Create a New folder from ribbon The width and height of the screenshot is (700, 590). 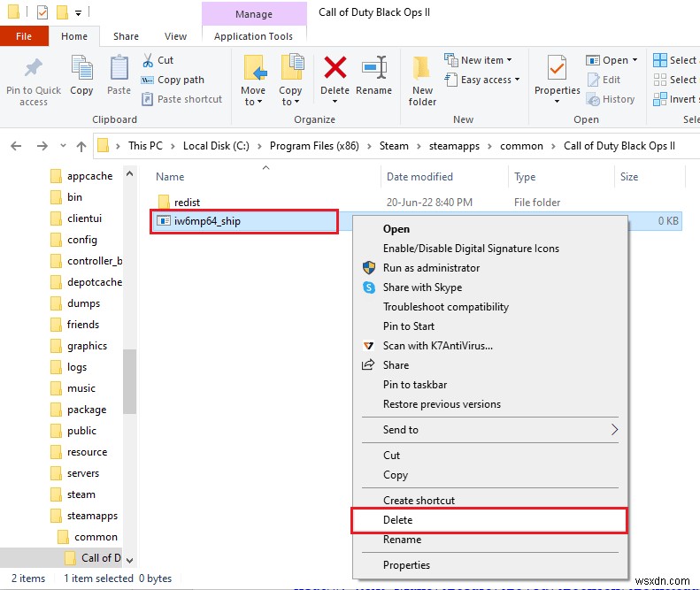(x=422, y=81)
